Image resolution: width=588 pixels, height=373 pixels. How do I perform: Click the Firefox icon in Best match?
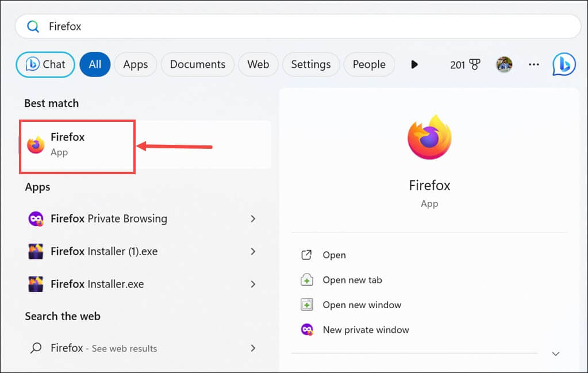point(36,145)
